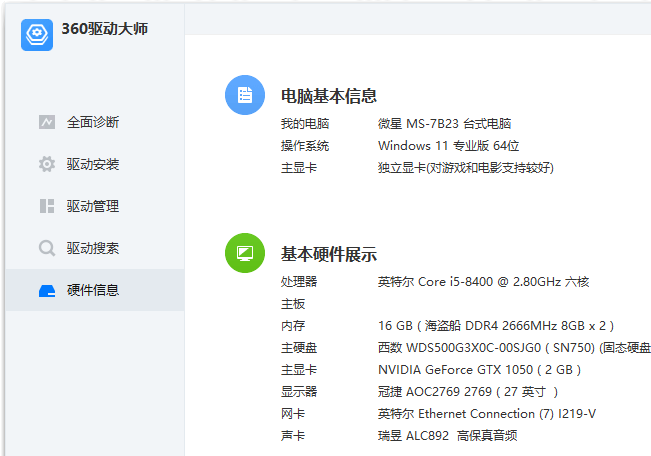Click the 360驱动大师 logo icon
Viewport: 651px width, 456px height.
point(37,35)
